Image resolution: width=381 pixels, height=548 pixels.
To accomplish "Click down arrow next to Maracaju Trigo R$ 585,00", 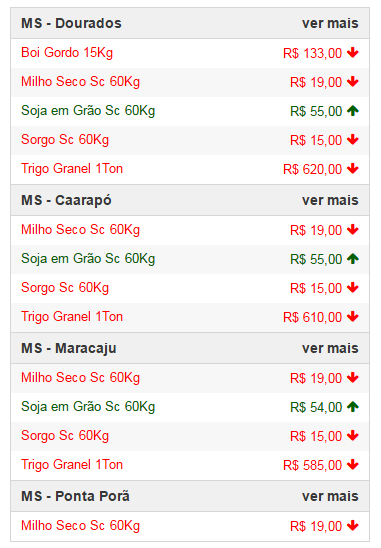I will click(x=353, y=465).
